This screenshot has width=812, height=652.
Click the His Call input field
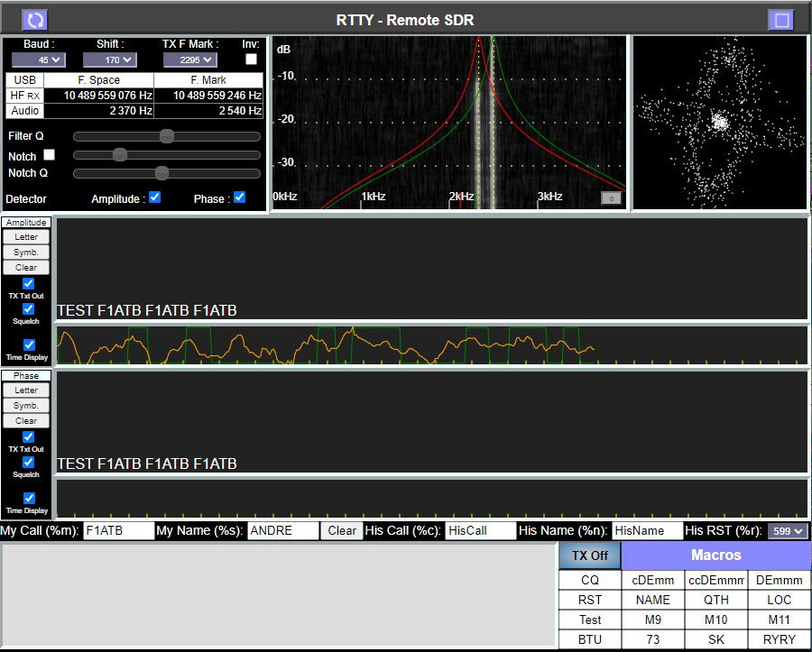tap(481, 531)
